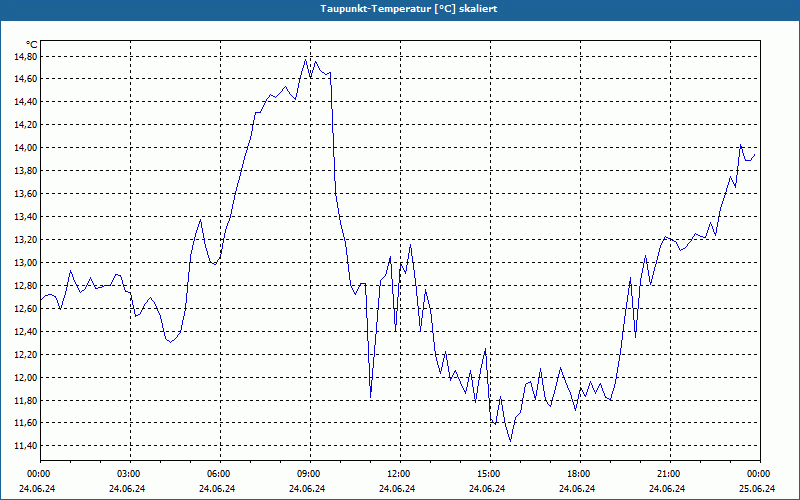Select the 12,40 y-axis label
800x500 pixels.
25,332
